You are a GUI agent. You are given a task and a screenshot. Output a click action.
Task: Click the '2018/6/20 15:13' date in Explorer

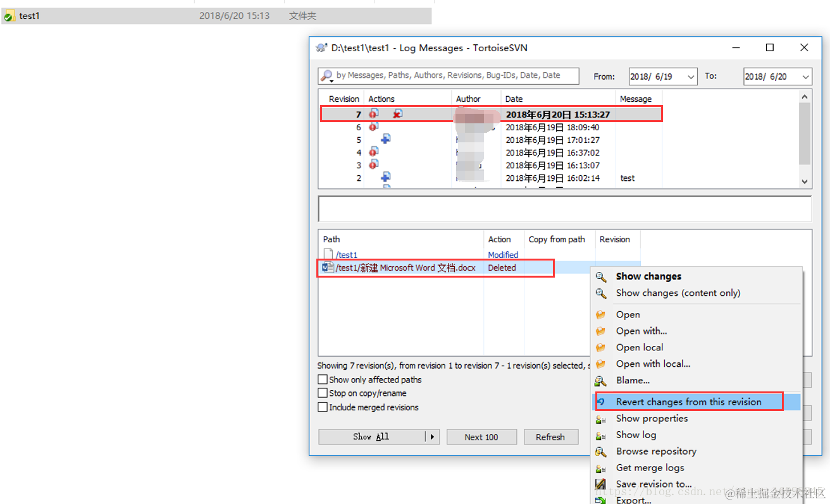(x=234, y=16)
